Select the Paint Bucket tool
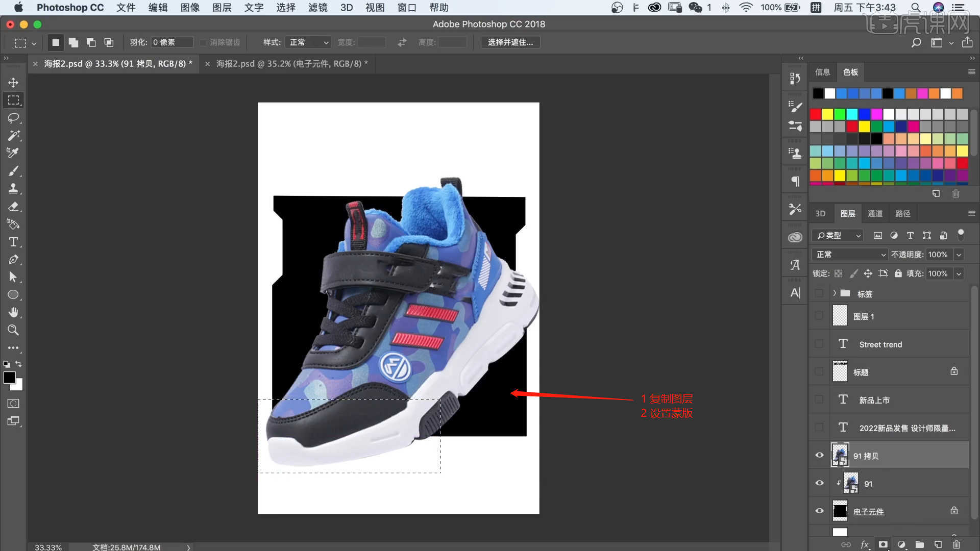This screenshot has height=551, width=980. coord(13,224)
